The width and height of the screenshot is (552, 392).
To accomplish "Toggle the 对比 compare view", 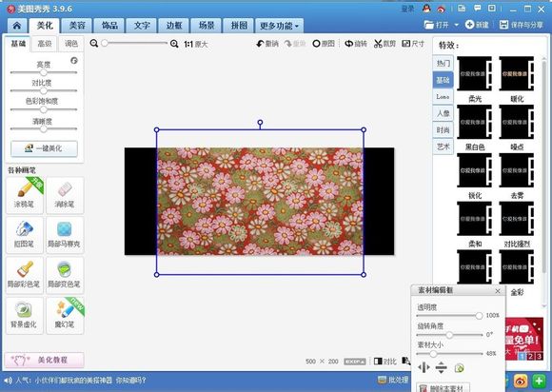I will click(385, 362).
